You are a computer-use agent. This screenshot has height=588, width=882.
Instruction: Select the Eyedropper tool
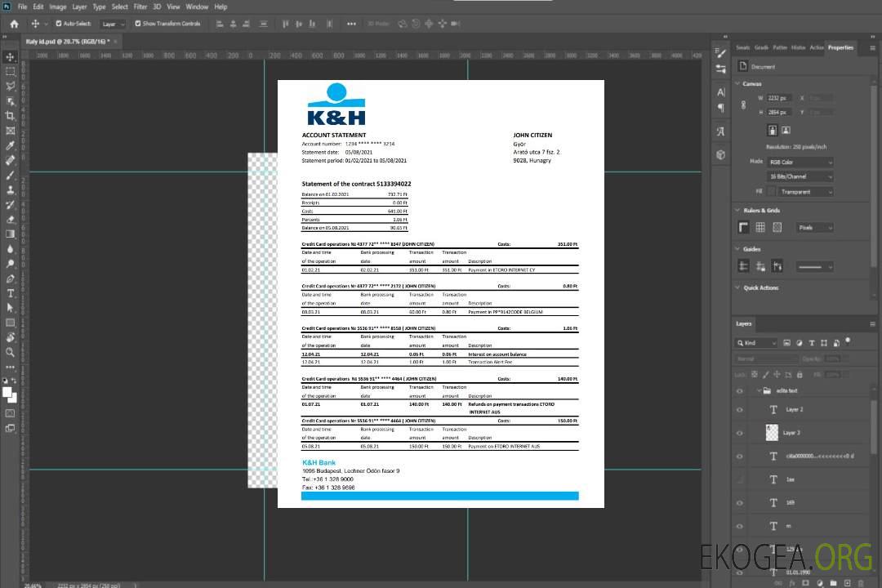[10, 145]
